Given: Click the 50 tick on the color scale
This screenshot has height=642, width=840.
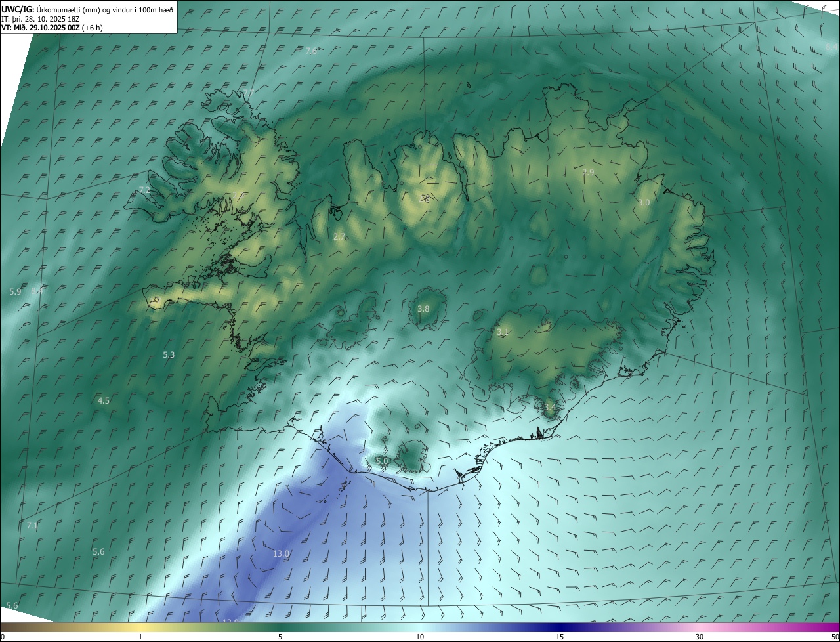Looking at the screenshot, I should 835,637.
